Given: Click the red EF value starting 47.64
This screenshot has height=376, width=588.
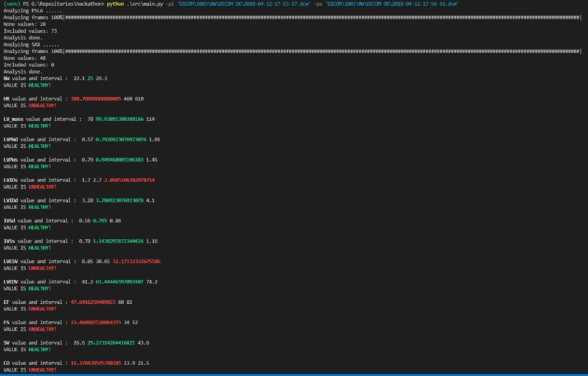Looking at the screenshot, I should click(x=93, y=302).
